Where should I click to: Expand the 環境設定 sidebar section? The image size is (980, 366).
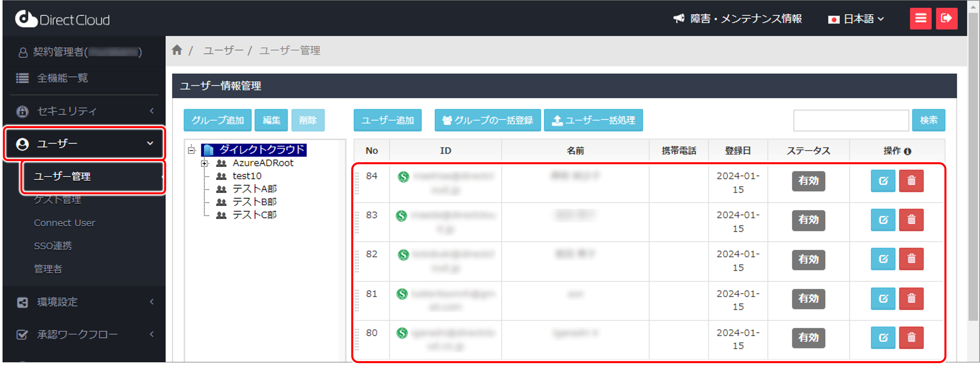(x=84, y=302)
